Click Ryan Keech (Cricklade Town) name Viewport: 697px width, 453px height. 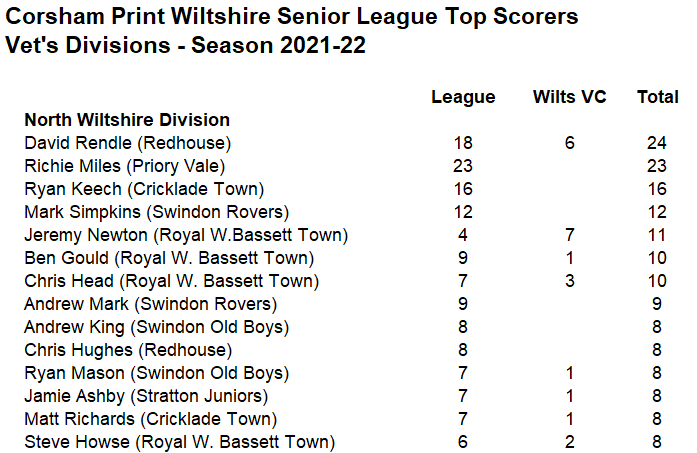click(x=144, y=189)
